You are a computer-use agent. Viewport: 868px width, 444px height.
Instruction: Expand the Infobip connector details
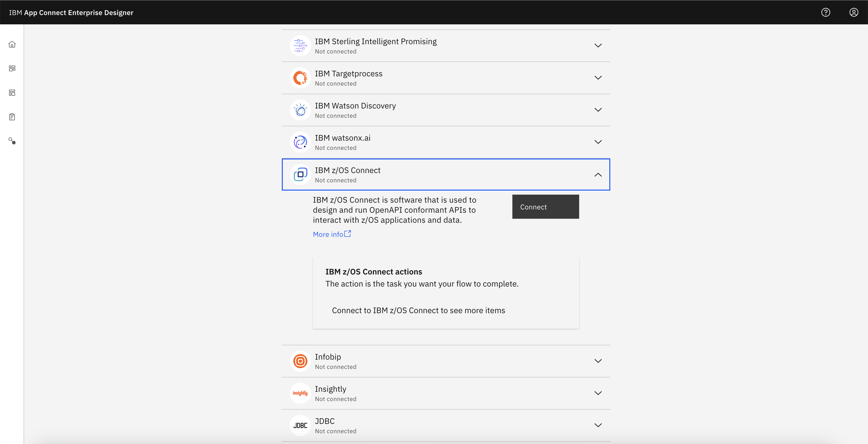[598, 361]
